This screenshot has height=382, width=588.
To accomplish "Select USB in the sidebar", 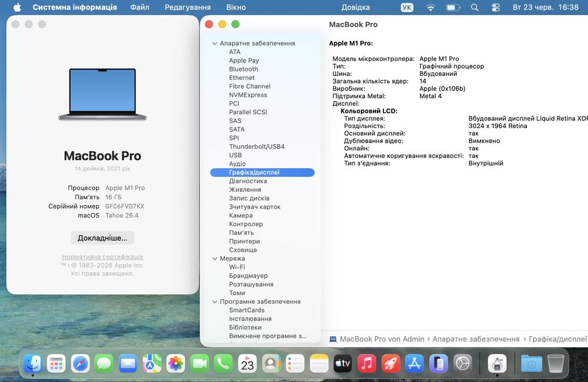I will coord(235,155).
